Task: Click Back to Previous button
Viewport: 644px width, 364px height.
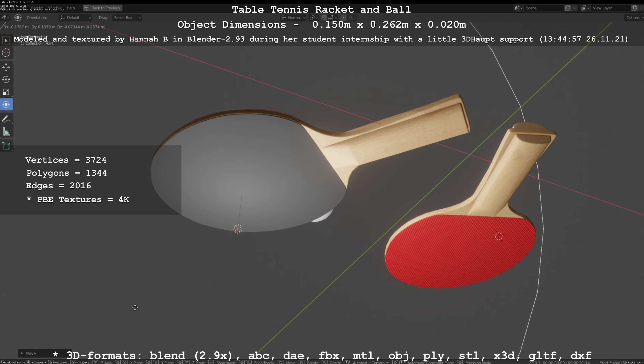Action: point(103,8)
